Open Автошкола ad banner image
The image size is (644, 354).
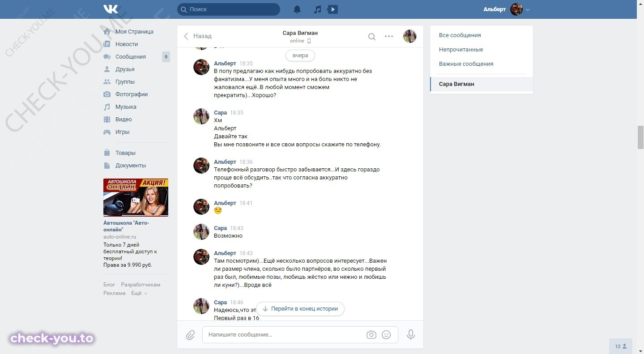(136, 197)
